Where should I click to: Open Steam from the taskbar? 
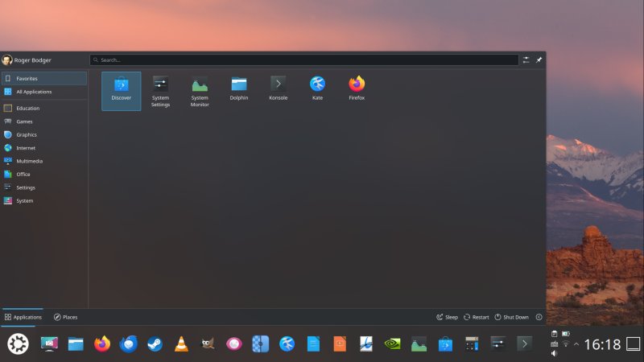pyautogui.click(x=155, y=344)
